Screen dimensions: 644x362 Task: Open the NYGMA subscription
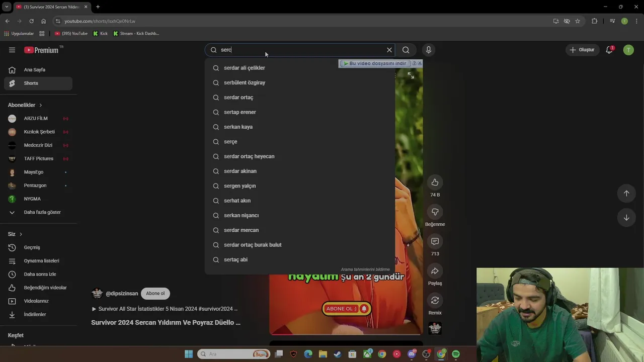point(38,199)
